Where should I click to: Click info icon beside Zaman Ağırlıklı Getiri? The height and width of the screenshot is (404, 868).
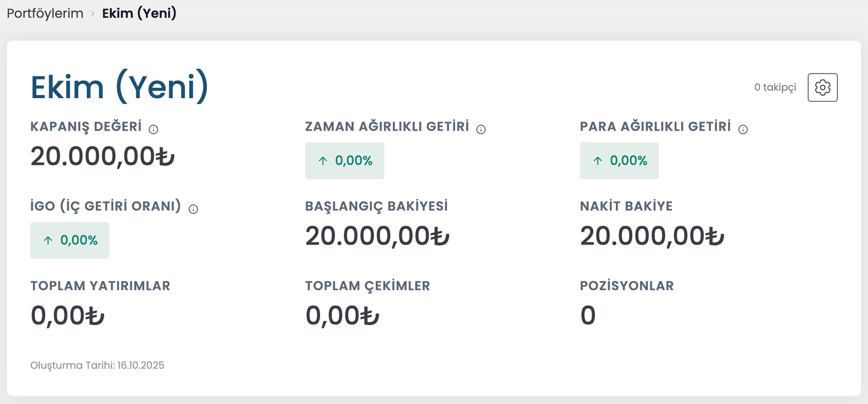click(481, 129)
